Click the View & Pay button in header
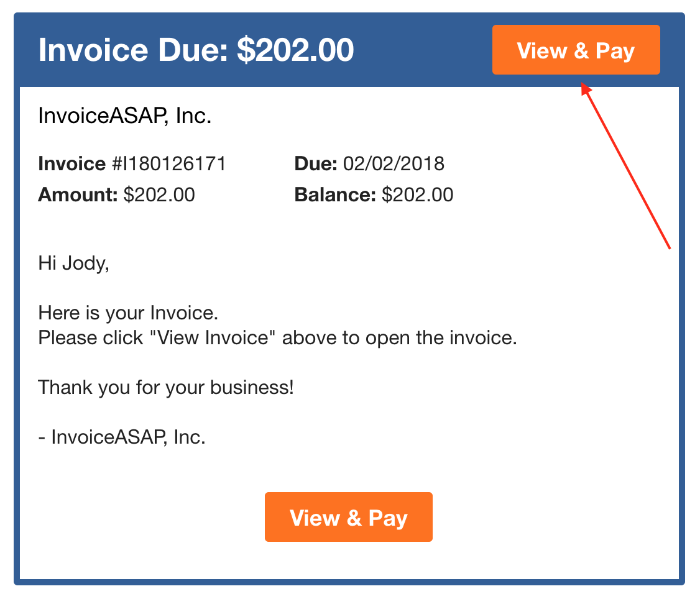Viewport: 700px width, 599px height. [576, 50]
